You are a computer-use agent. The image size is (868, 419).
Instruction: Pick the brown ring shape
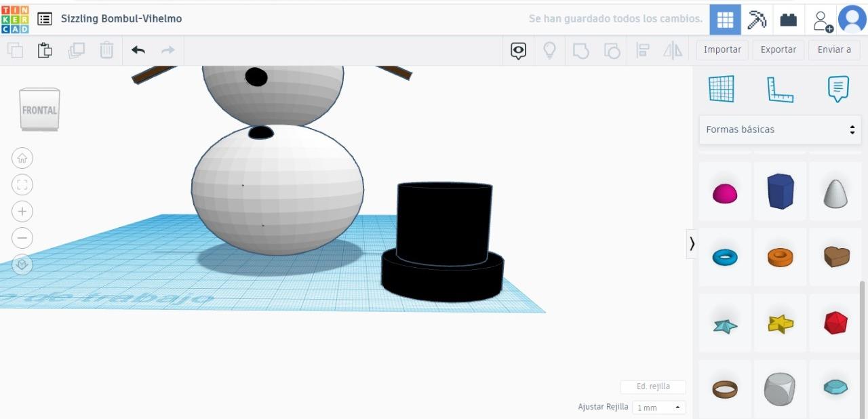pyautogui.click(x=725, y=389)
